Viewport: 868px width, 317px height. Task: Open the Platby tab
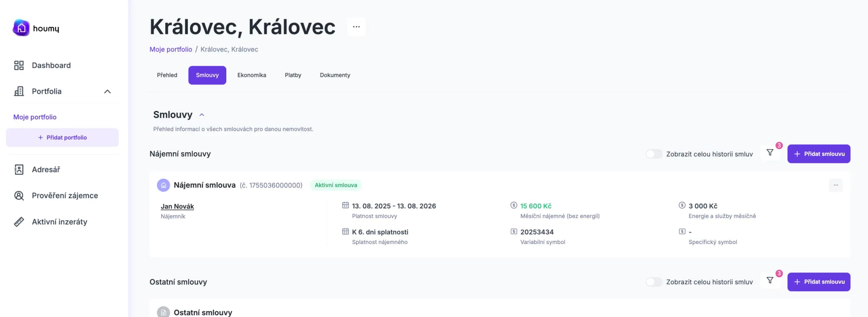click(x=293, y=75)
